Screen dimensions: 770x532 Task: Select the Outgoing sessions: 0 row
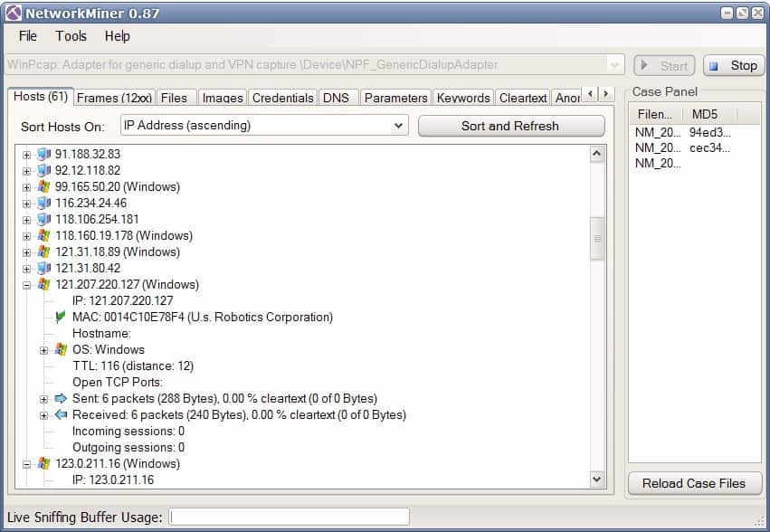pyautogui.click(x=128, y=447)
